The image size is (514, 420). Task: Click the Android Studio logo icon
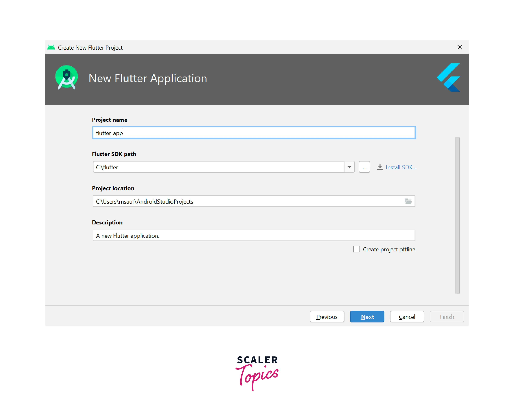pyautogui.click(x=67, y=77)
